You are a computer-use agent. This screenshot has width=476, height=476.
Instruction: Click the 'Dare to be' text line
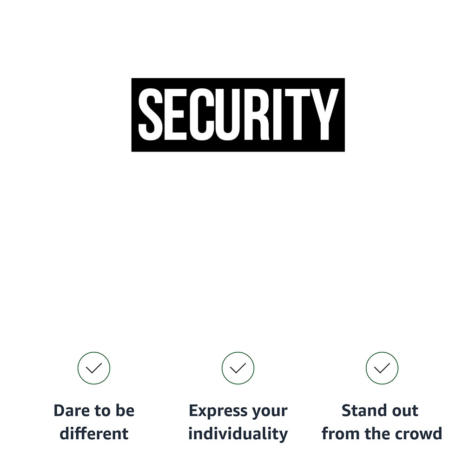point(94,410)
